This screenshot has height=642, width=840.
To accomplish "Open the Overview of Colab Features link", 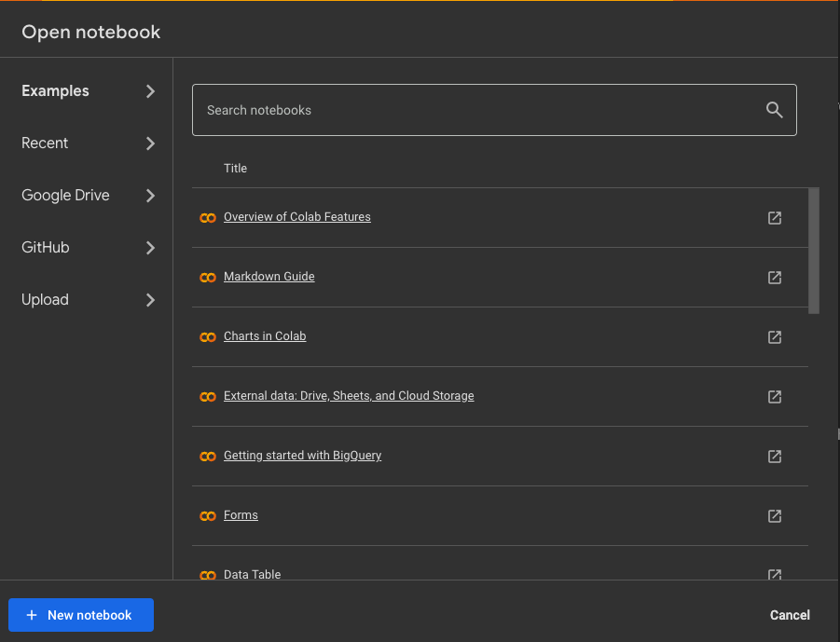I will pyautogui.click(x=296, y=217).
